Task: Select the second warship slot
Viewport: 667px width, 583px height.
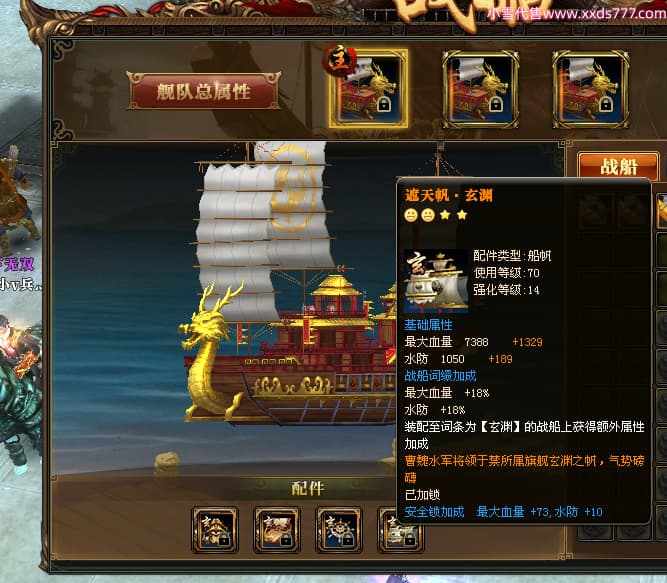Action: (x=480, y=89)
